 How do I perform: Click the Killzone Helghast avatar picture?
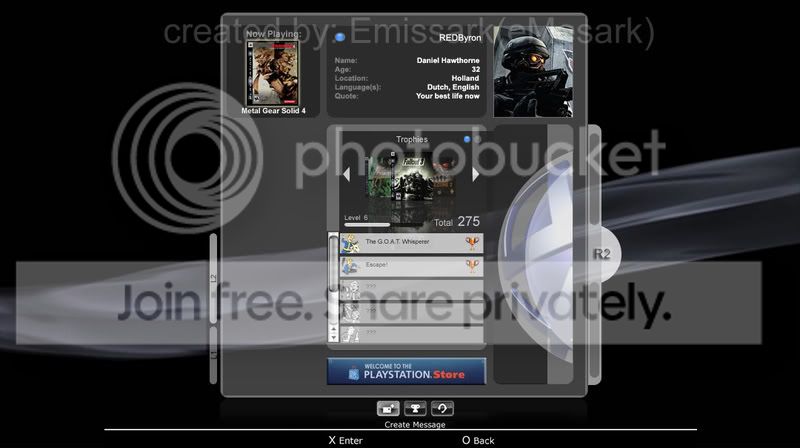pos(533,72)
